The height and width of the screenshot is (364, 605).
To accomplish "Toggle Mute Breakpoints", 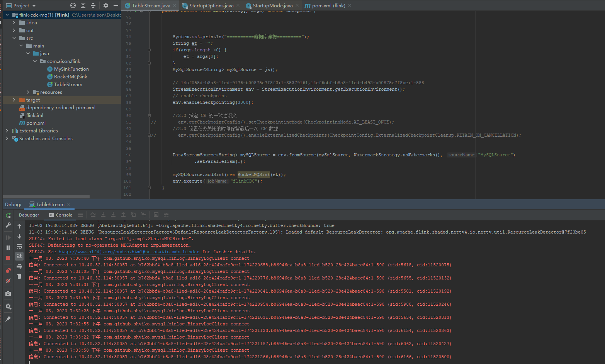I will coord(8,281).
